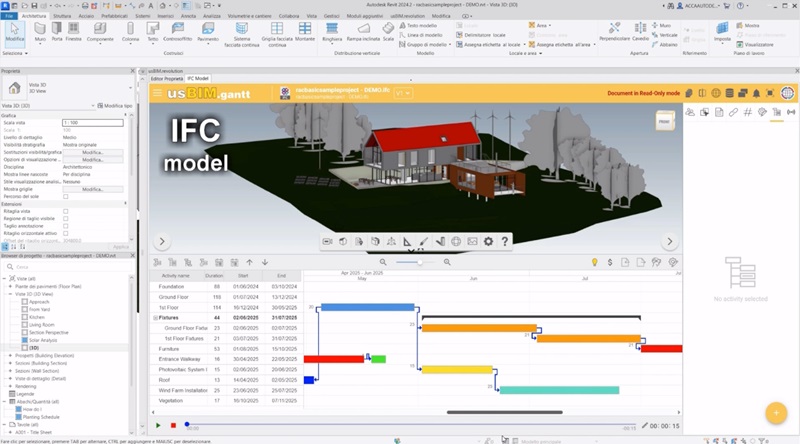The width and height of the screenshot is (800, 444).
Task: Select the Porta door tool
Action: pyautogui.click(x=57, y=32)
